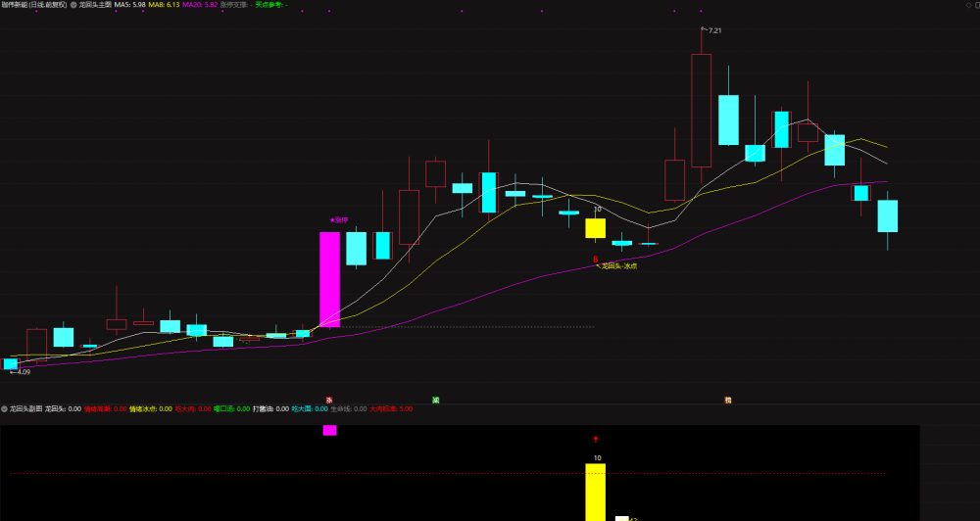The width and height of the screenshot is (980, 521).
Task: Select the 龙回头主图 indicator name
Action: click(95, 4)
